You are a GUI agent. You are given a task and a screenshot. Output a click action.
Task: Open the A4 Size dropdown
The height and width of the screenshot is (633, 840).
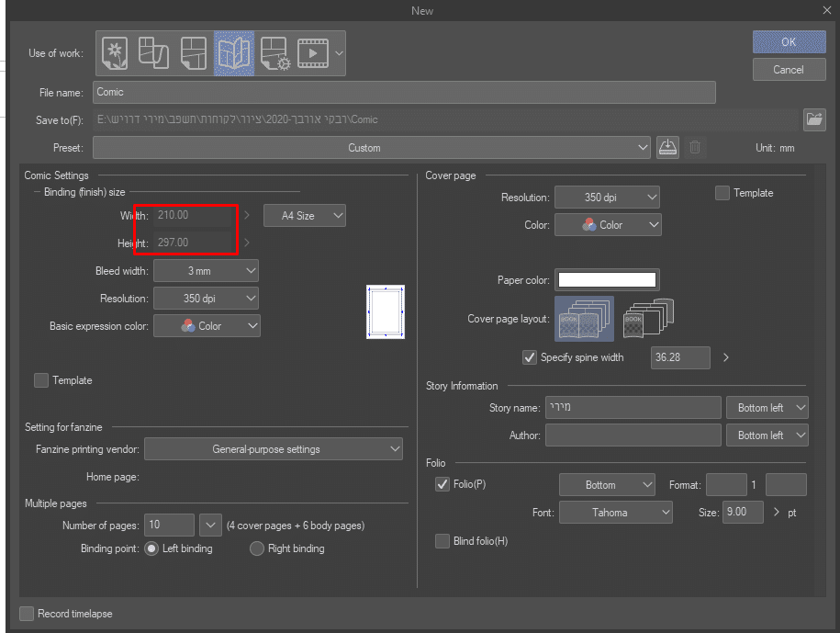pyautogui.click(x=305, y=216)
